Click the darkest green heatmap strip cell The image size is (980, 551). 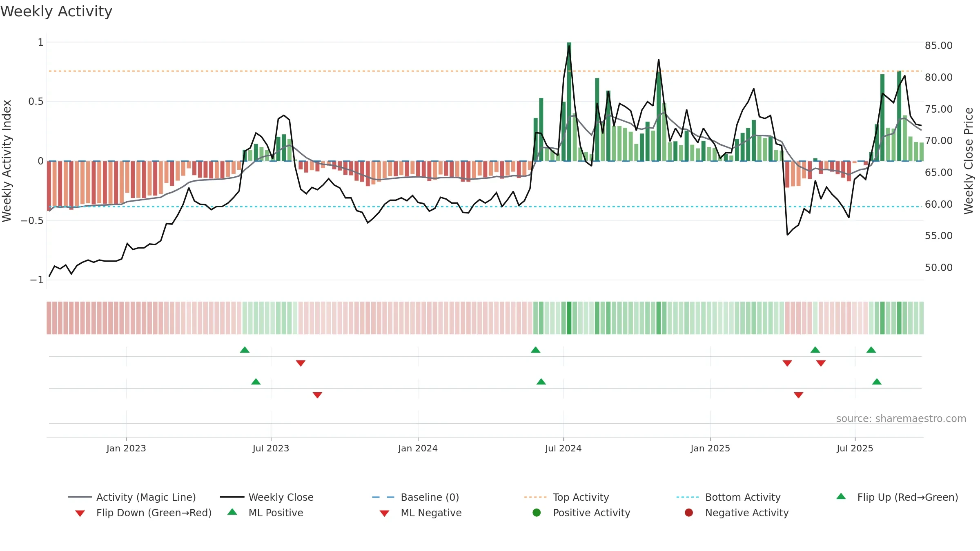coord(569,318)
